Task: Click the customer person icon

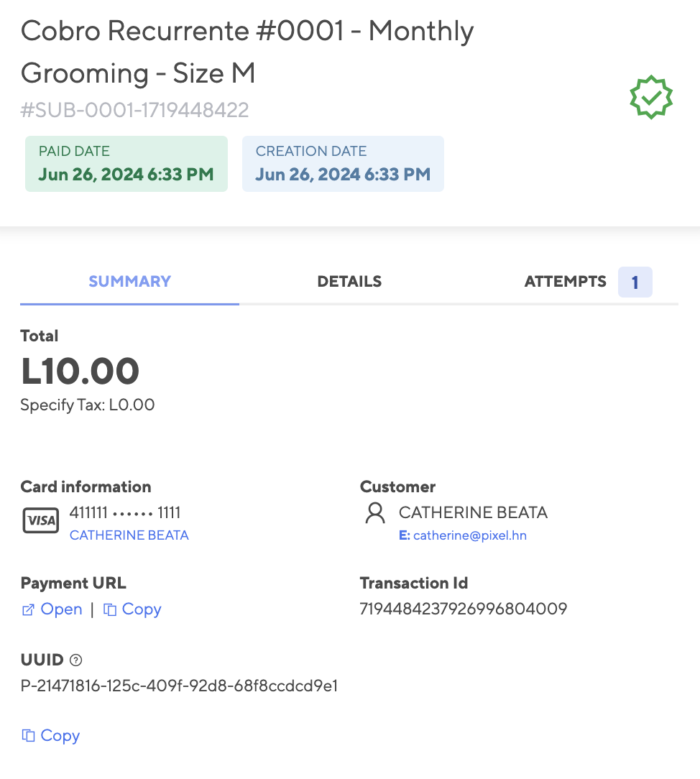Action: click(375, 512)
